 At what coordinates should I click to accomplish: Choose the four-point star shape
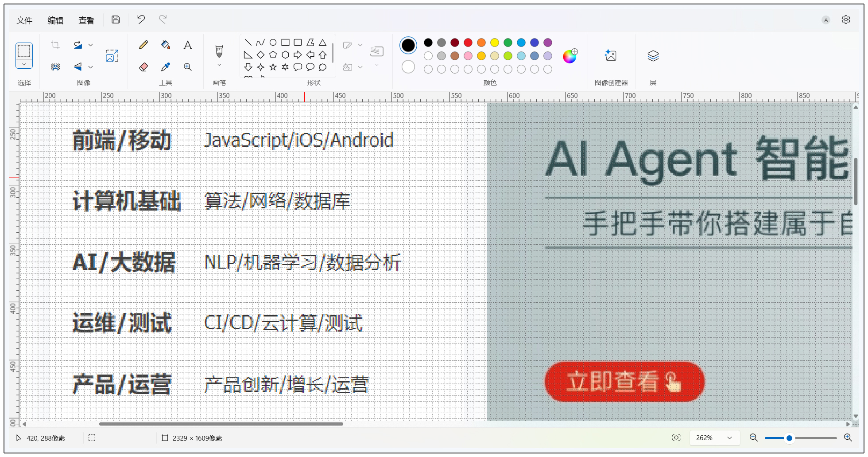coord(261,67)
